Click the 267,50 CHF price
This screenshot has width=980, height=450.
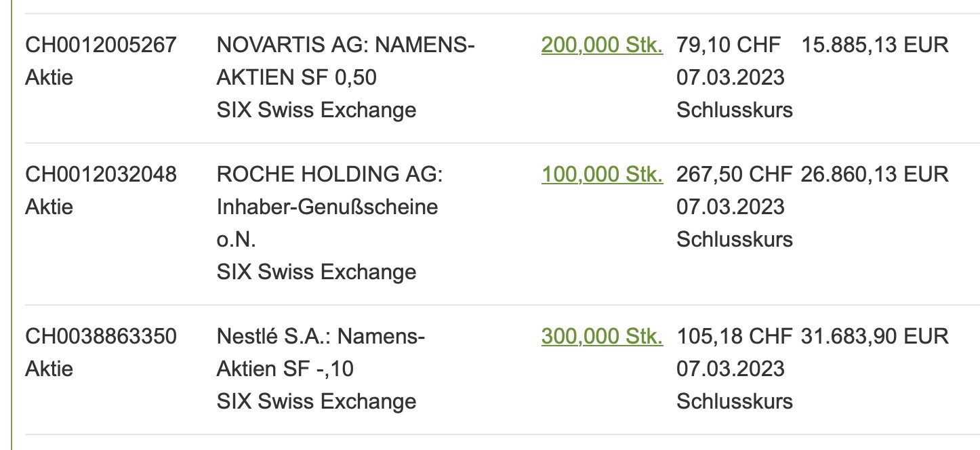[734, 175]
